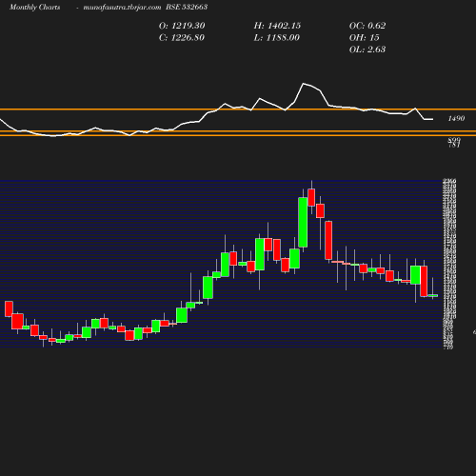Image resolution: width=476 pixels, height=476 pixels.
Task: Click the '1490' line chart price label
Action: click(x=456, y=118)
